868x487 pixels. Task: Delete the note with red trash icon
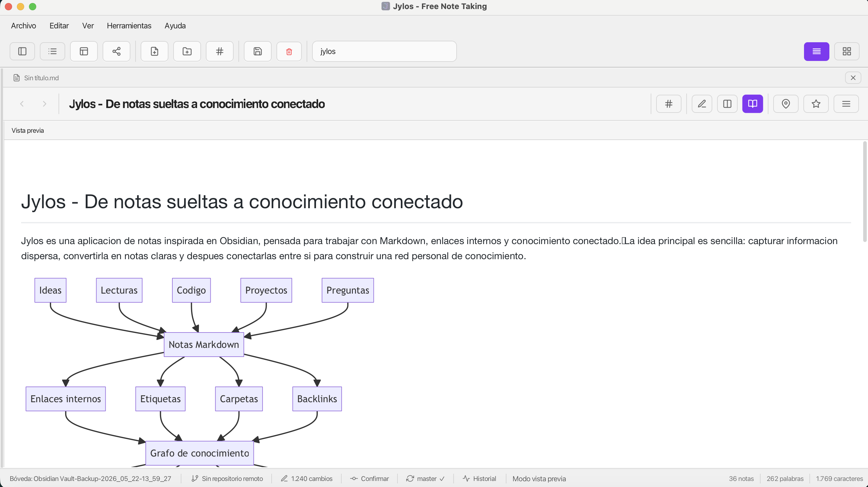(x=289, y=51)
